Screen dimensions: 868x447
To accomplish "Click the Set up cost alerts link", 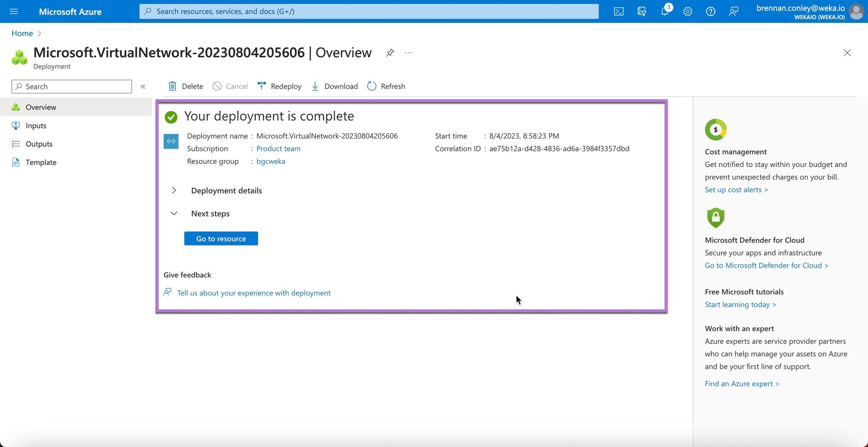I will (x=736, y=190).
